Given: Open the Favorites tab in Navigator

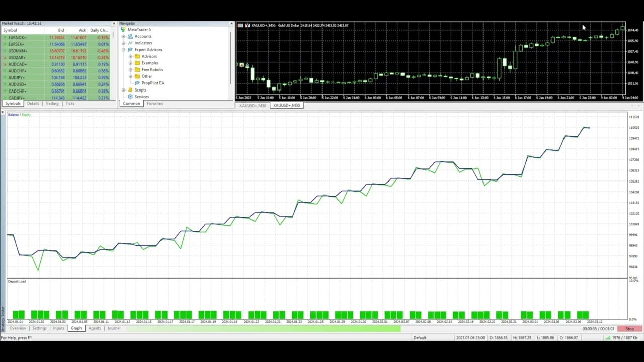Looking at the screenshot, I should click(x=154, y=104).
